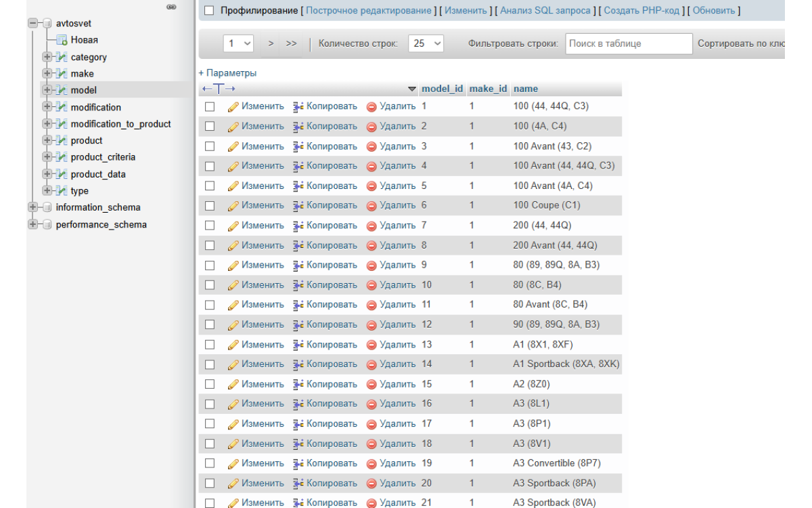Go to next page with > button

(271, 43)
